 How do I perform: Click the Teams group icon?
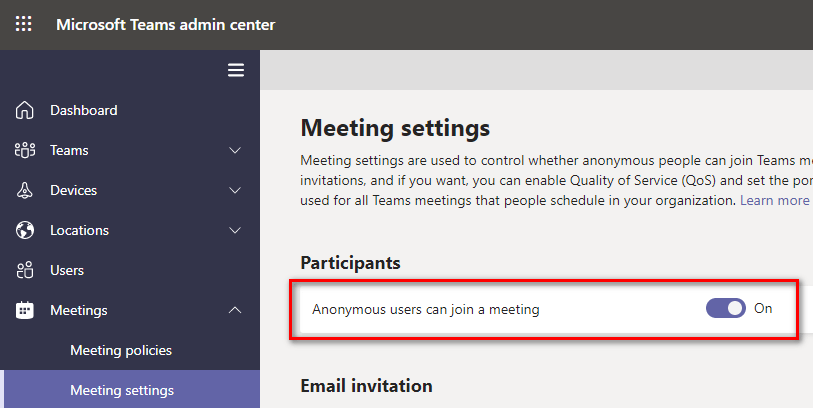coord(25,150)
